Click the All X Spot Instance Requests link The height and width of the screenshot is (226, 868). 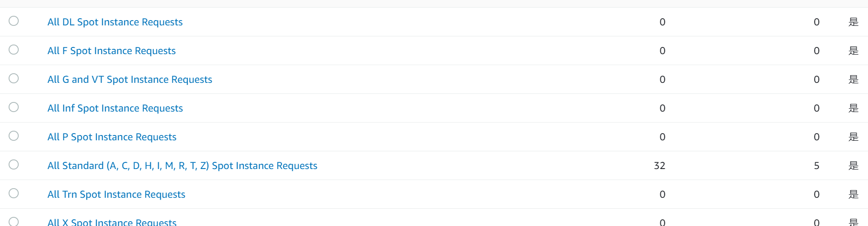point(112,222)
